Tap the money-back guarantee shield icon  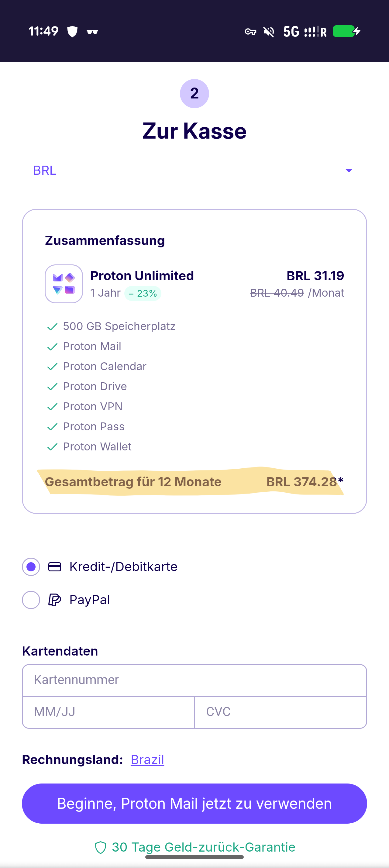100,847
